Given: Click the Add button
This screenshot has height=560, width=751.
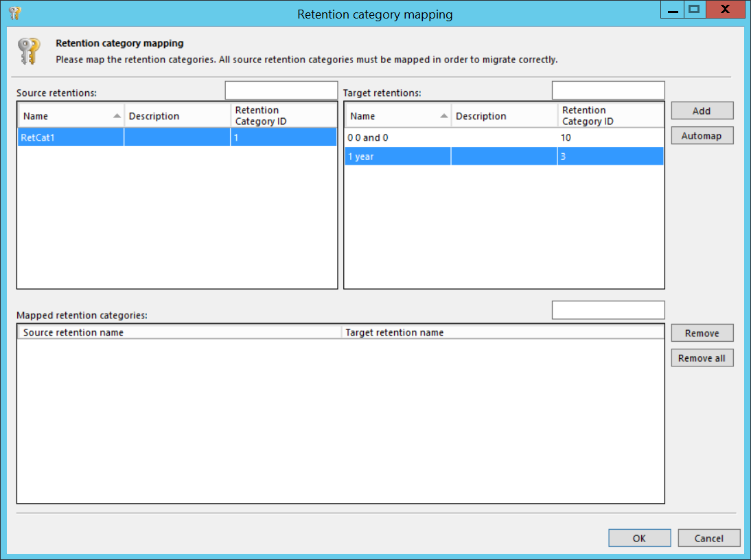Looking at the screenshot, I should (x=702, y=111).
